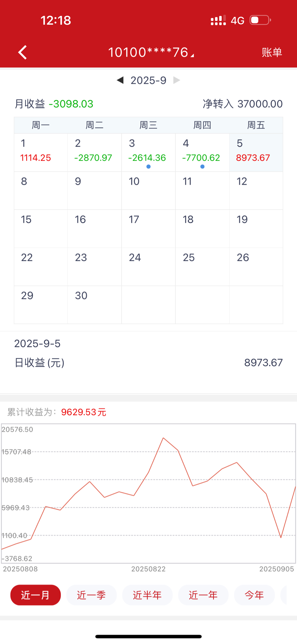Viewport: 297px width, 644px height.
Task: Tap blue dot under September 4
Action: (x=202, y=167)
